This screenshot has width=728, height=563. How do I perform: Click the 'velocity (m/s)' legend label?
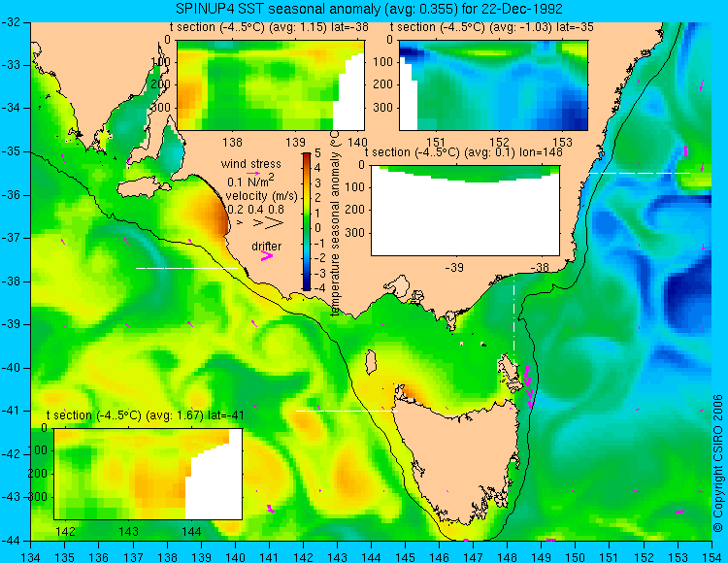pos(261,196)
